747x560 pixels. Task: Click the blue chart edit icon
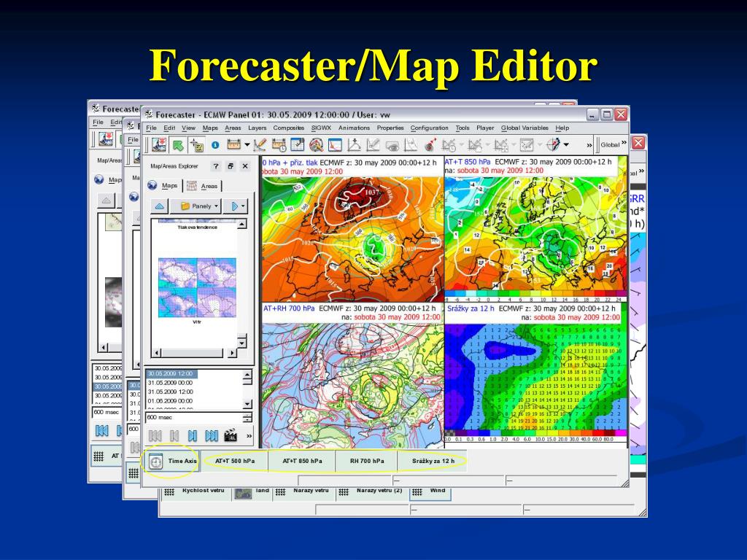(298, 144)
